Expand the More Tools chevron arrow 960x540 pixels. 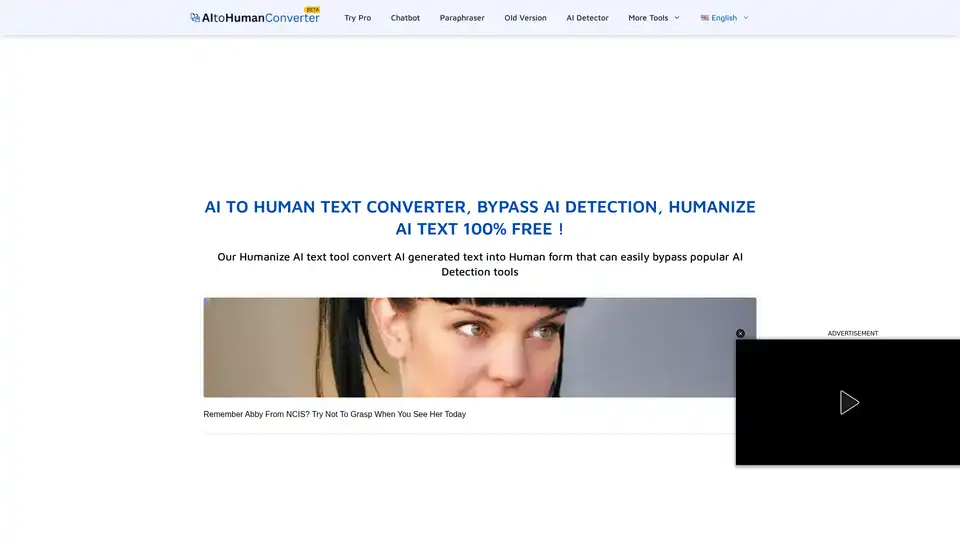pyautogui.click(x=677, y=18)
